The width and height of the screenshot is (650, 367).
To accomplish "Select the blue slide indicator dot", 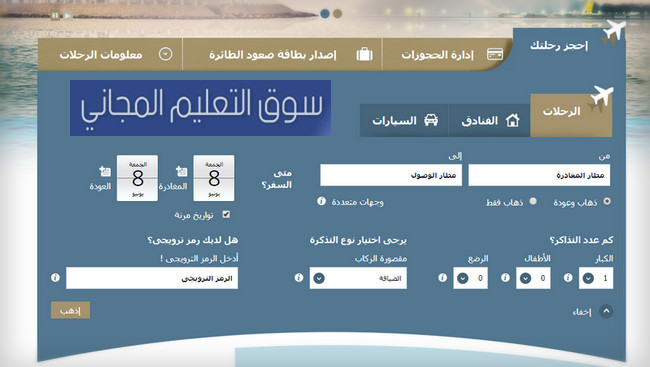I will [325, 14].
